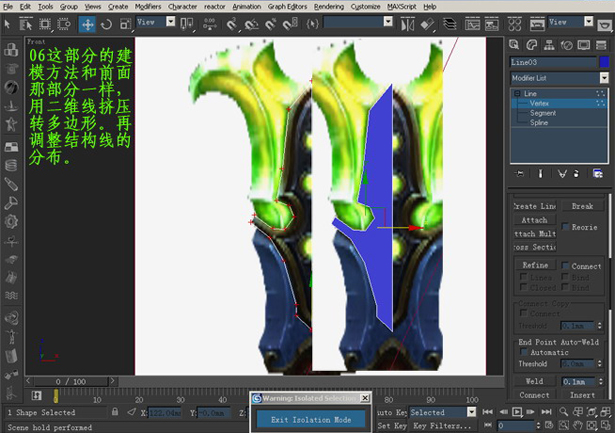Open reference coordinate system View dropdown
This screenshot has width=615, height=433.
(171, 22)
